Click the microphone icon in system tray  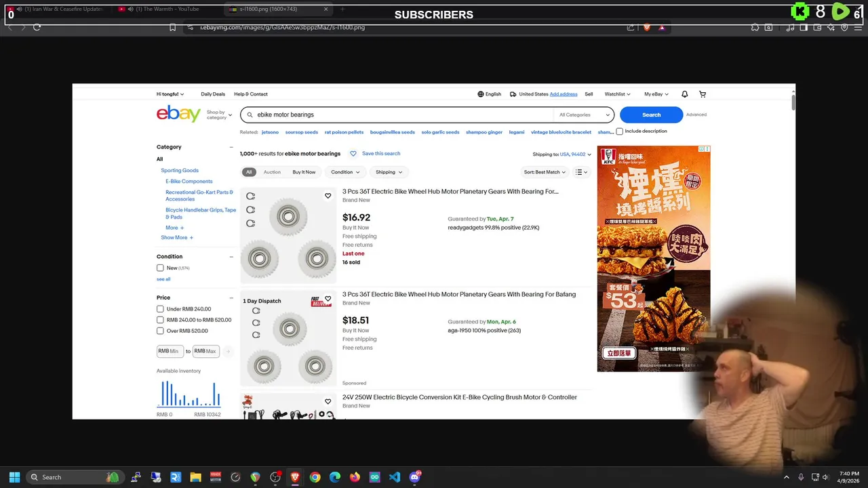click(801, 477)
